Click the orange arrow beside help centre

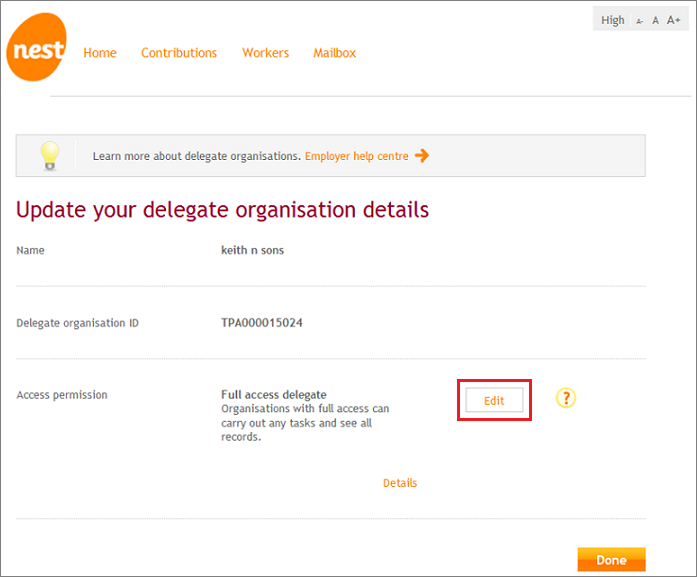[422, 156]
